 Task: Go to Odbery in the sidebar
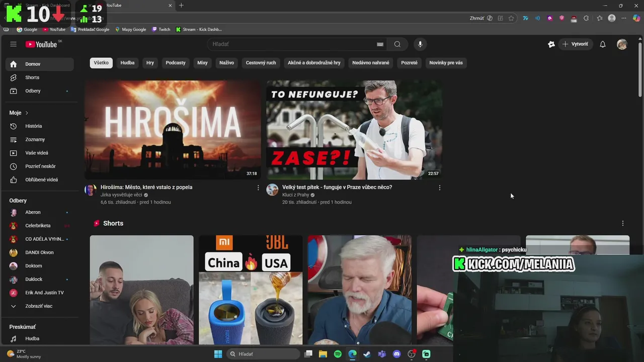[40, 91]
